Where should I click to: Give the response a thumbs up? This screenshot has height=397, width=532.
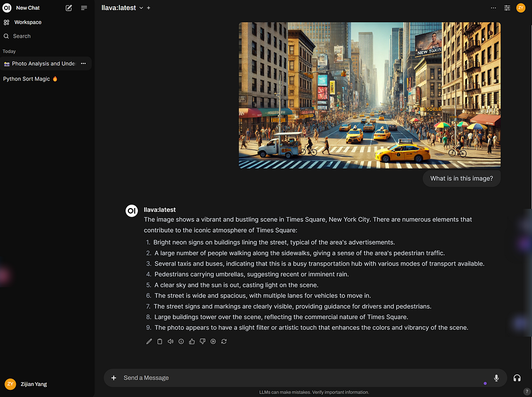(x=192, y=341)
